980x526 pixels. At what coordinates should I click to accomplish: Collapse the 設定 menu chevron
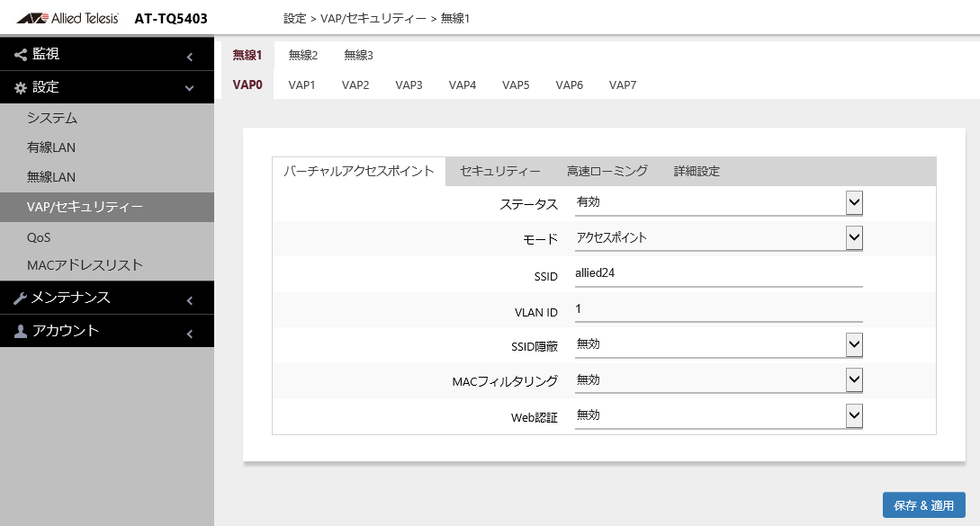tap(190, 88)
